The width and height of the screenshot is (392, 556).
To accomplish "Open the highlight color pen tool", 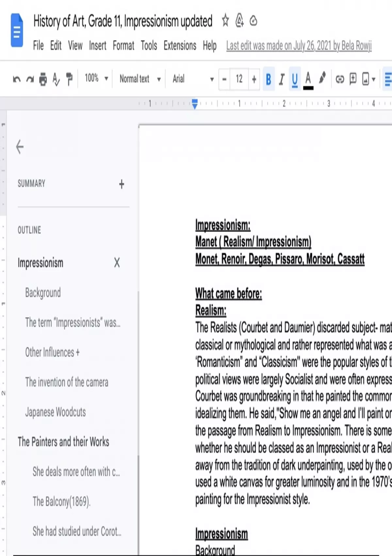I will point(322,78).
